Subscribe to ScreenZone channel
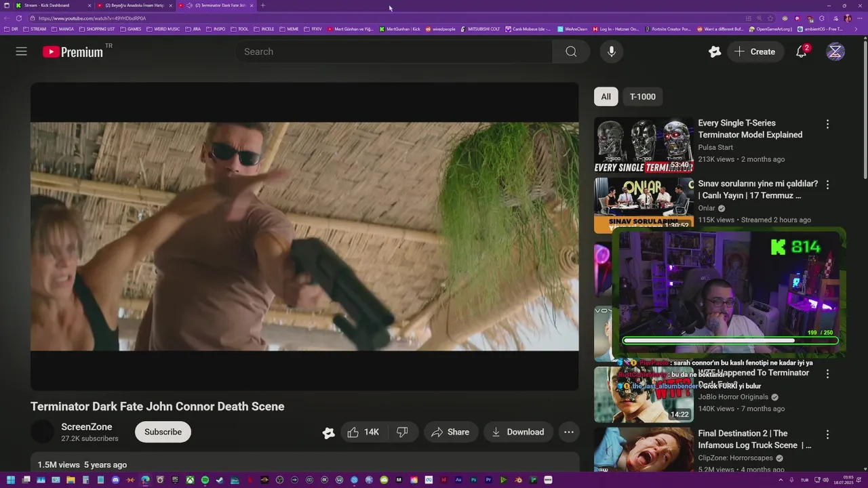This screenshot has width=868, height=488. (x=163, y=432)
